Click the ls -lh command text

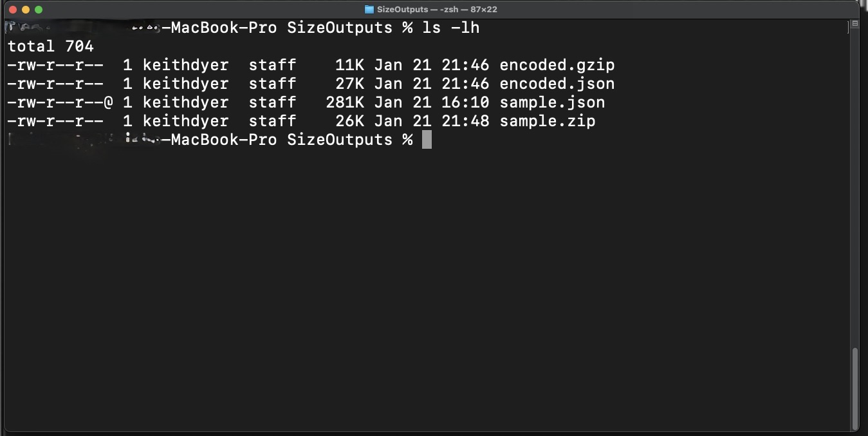point(450,28)
